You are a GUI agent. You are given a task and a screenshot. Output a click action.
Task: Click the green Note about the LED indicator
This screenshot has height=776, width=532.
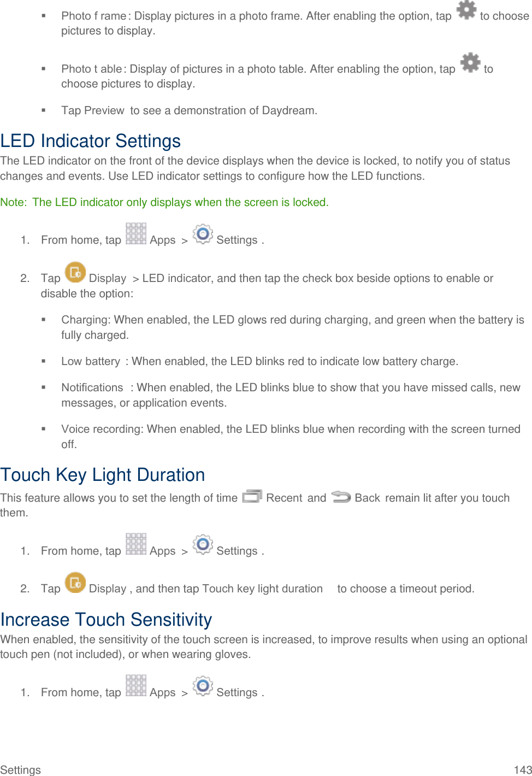pos(164,202)
